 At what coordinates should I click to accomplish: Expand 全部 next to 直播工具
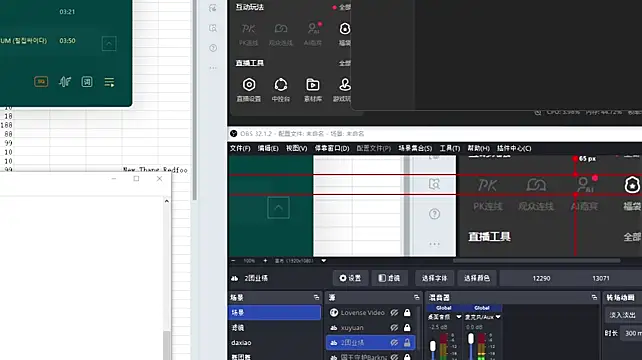point(345,63)
